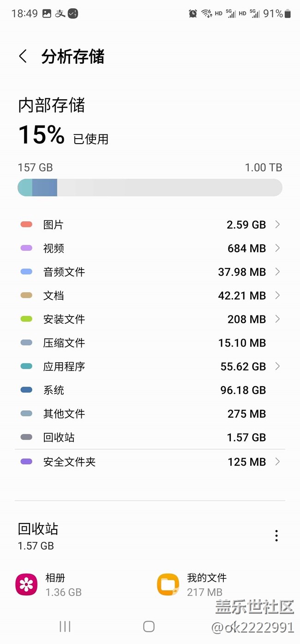Screen dimensions: 300x644
Task: Open the 安全文件夹 storage entry
Action: tap(150, 462)
